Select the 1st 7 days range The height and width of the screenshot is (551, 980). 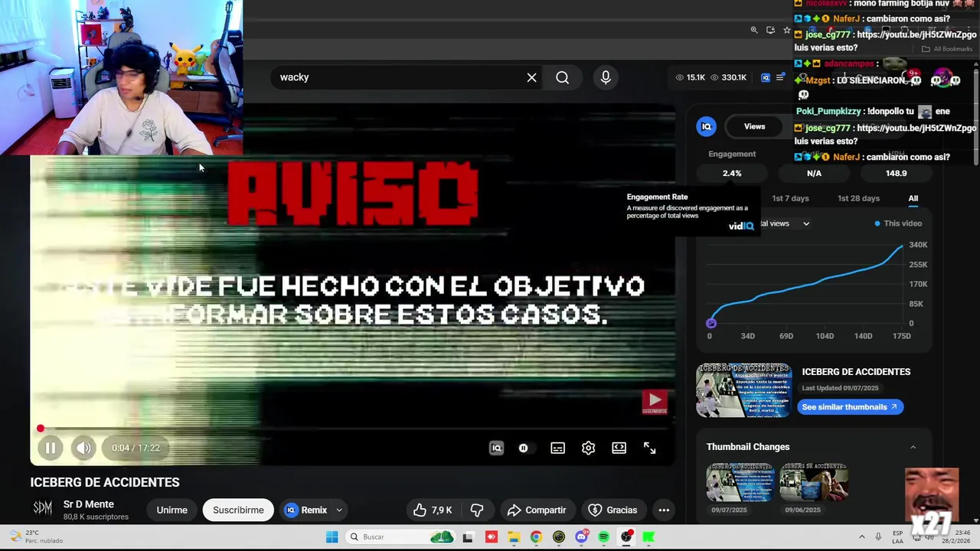point(790,198)
